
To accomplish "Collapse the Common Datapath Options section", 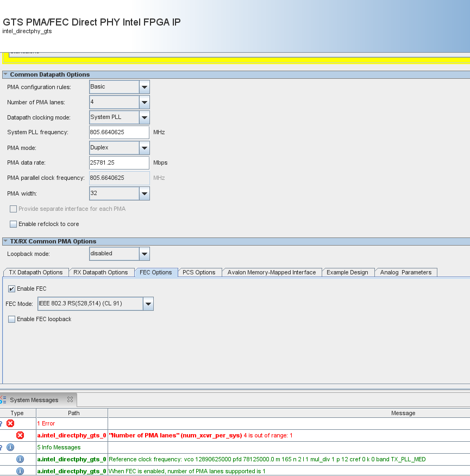I will point(5,74).
